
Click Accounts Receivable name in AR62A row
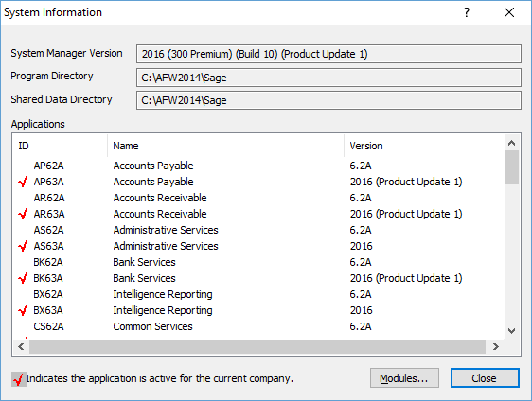[x=160, y=198]
